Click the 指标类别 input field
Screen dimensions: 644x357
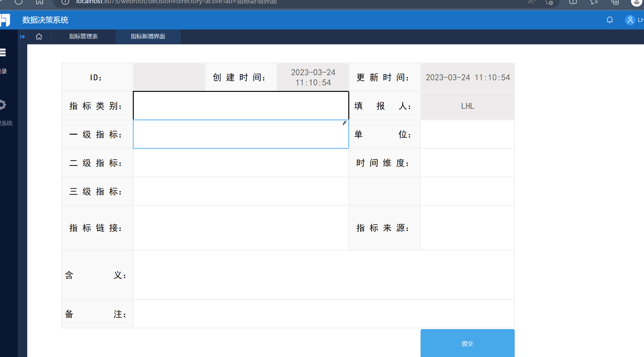[x=241, y=105]
